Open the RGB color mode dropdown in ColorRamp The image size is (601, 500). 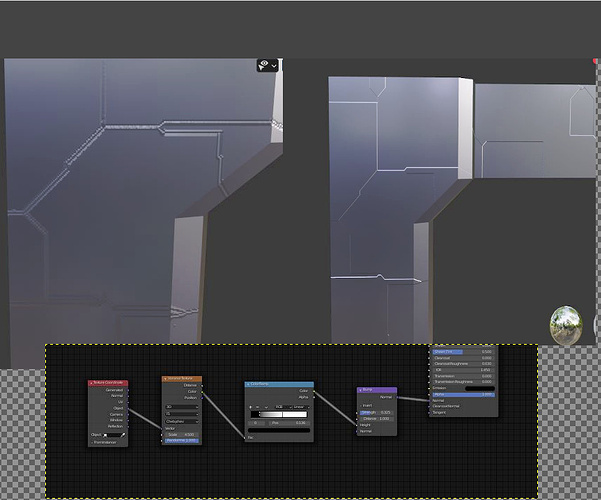pyautogui.click(x=282, y=407)
